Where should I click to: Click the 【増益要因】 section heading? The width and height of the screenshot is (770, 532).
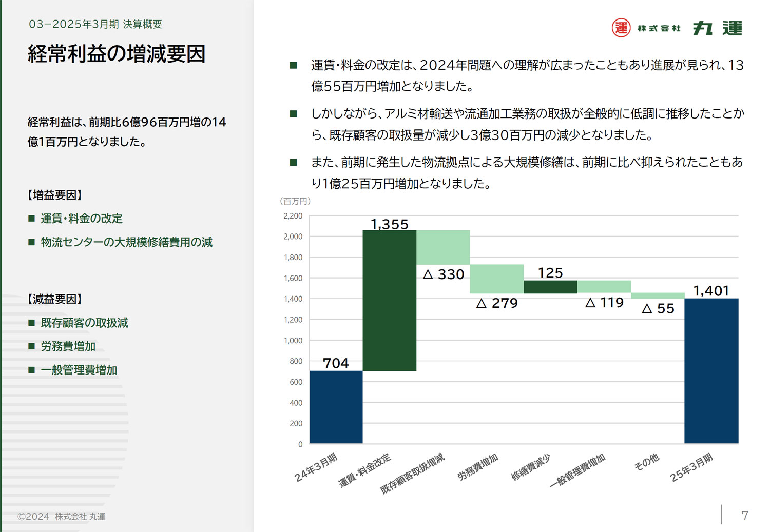[x=55, y=195]
